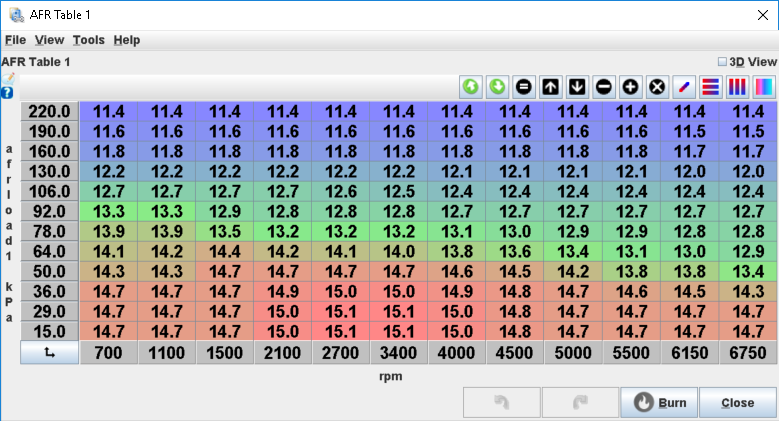The image size is (779, 421).
Task: Click the black equals (set value) icon
Action: coord(523,87)
